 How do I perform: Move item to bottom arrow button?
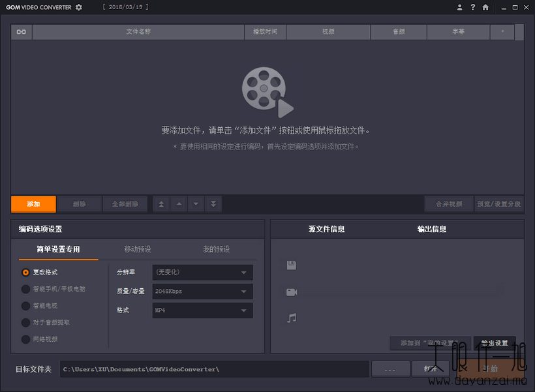(213, 204)
